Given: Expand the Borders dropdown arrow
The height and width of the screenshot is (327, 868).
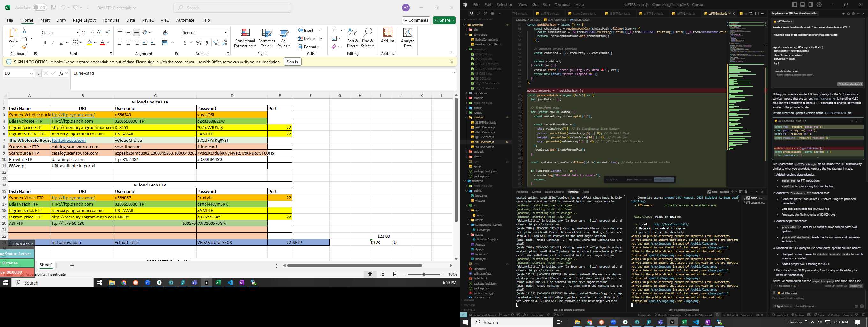Looking at the screenshot, I should 81,43.
